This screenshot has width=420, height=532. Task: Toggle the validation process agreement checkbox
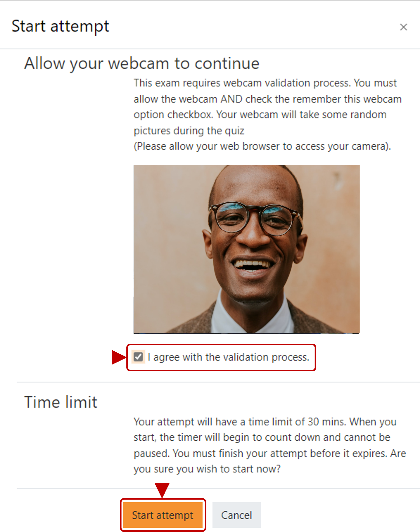coord(138,357)
